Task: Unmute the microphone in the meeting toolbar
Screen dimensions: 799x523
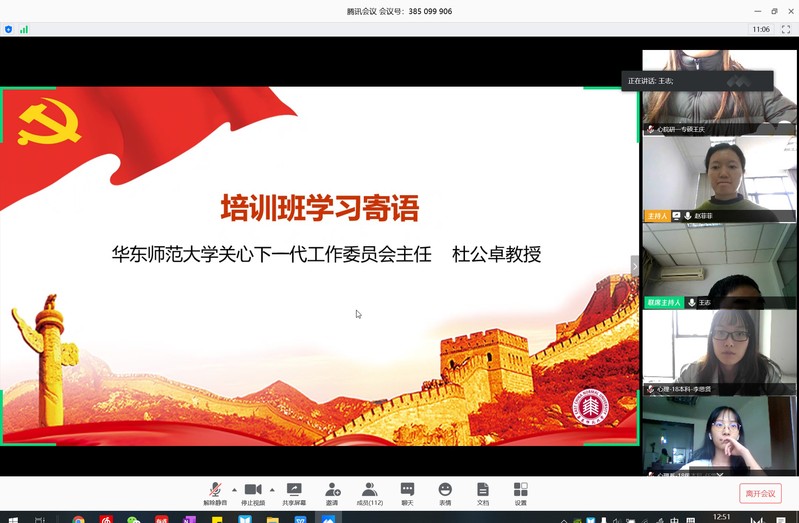Action: click(215, 490)
